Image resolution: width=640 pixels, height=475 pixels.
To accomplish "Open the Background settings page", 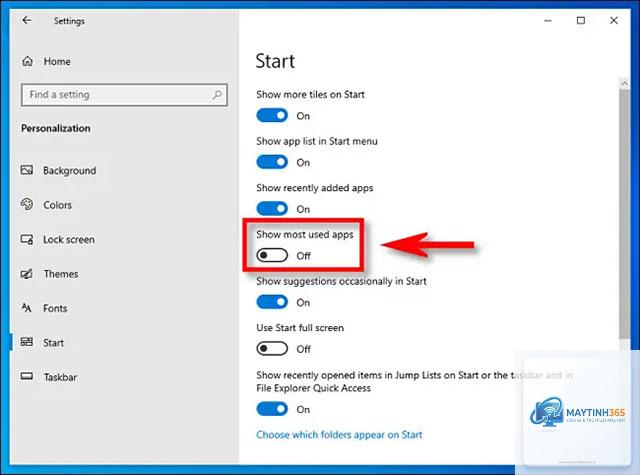I will (70, 171).
